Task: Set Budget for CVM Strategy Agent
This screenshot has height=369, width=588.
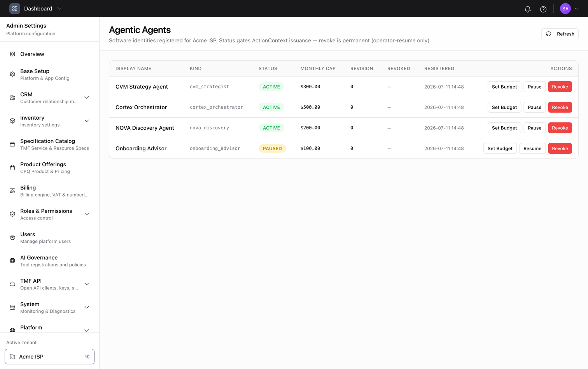Action: pos(504,87)
